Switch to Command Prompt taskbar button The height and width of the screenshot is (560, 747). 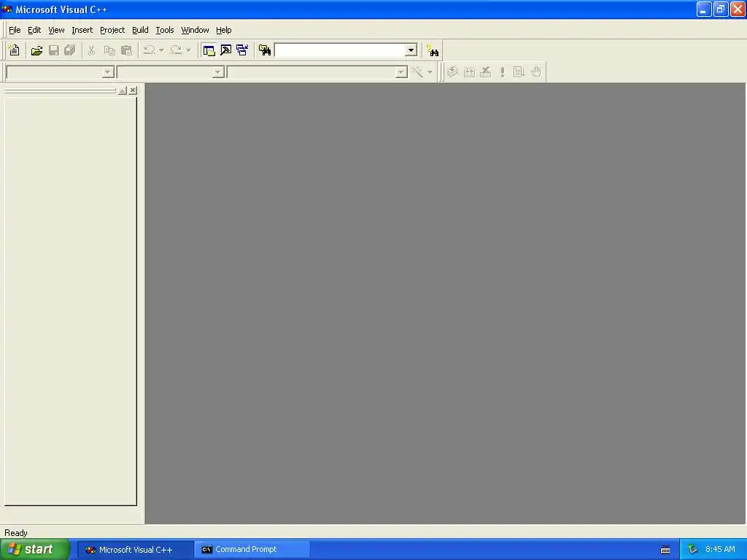click(252, 550)
